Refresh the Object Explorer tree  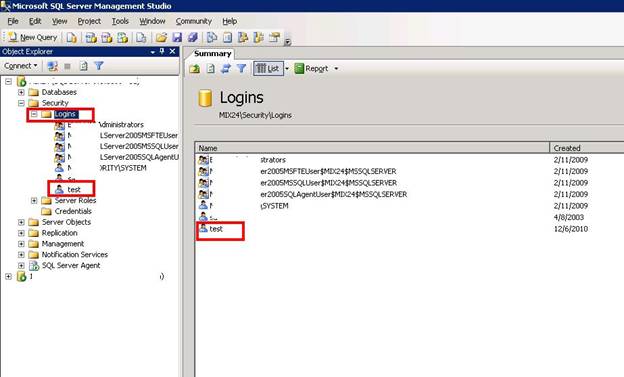coord(84,66)
